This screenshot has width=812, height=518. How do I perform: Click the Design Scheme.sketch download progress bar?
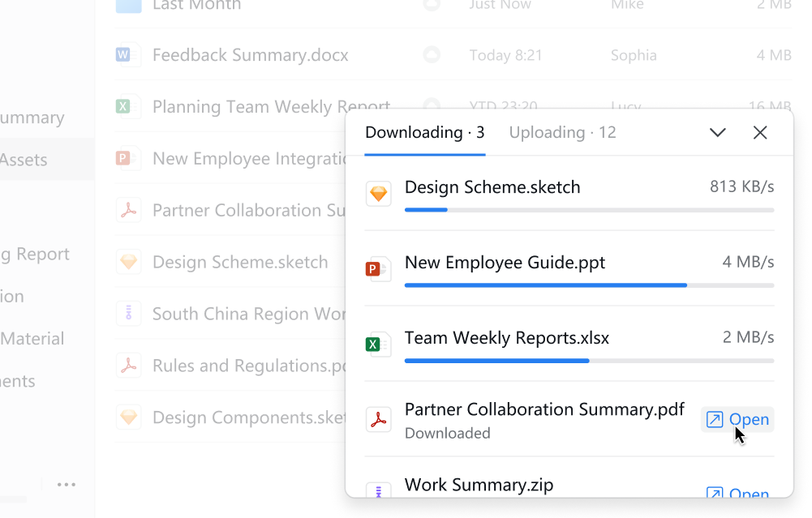(x=589, y=210)
